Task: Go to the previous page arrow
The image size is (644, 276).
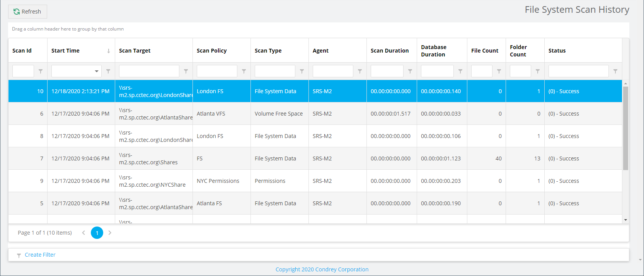Action: (83, 233)
